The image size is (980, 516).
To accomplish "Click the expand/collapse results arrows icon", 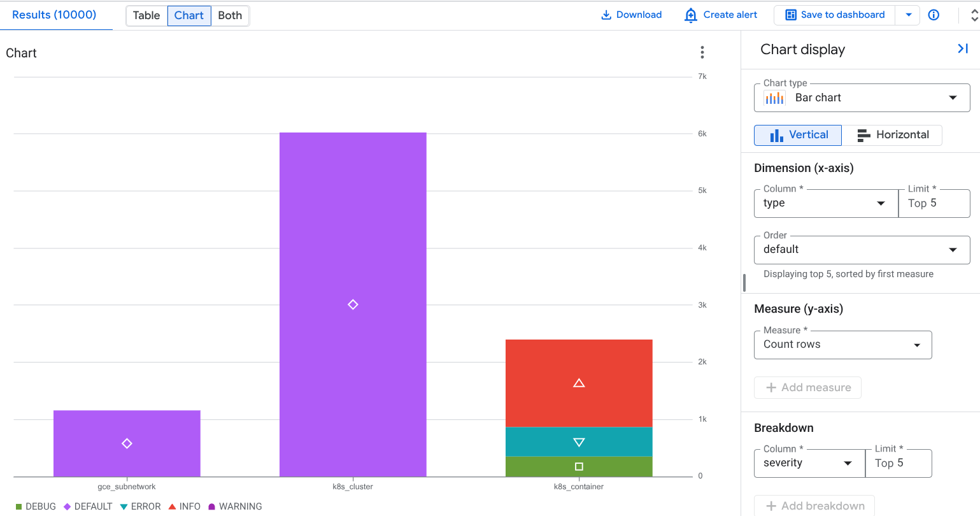I will 974,15.
